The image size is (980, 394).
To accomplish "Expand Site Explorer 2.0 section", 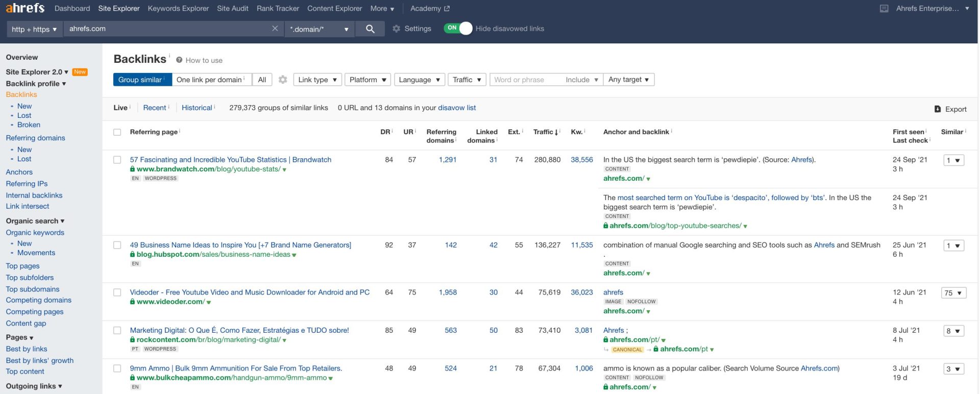I will point(37,72).
